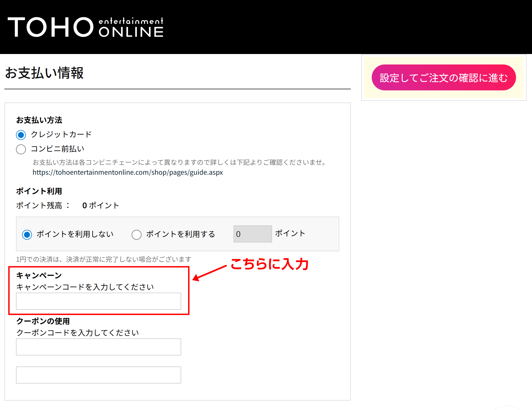Click the first coupon code field

98,347
